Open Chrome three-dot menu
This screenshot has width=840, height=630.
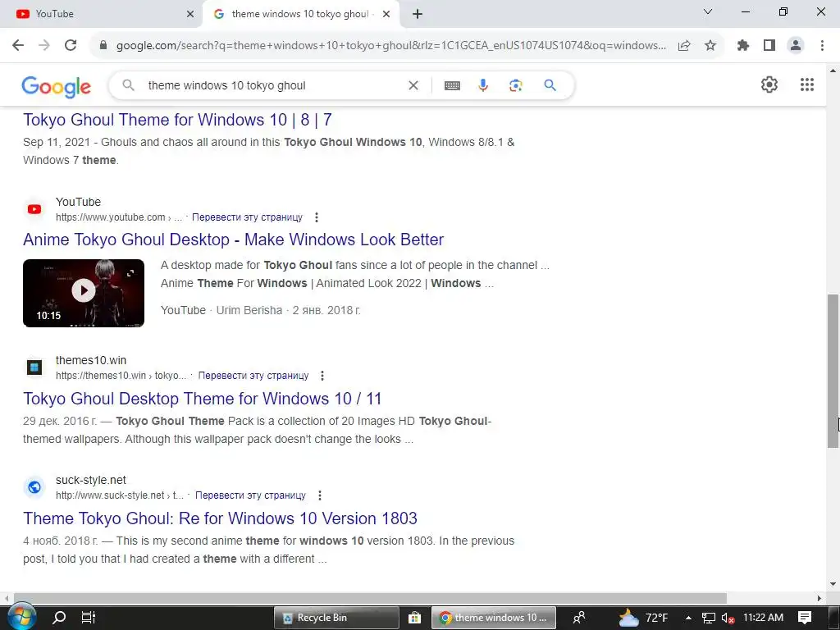(x=822, y=46)
